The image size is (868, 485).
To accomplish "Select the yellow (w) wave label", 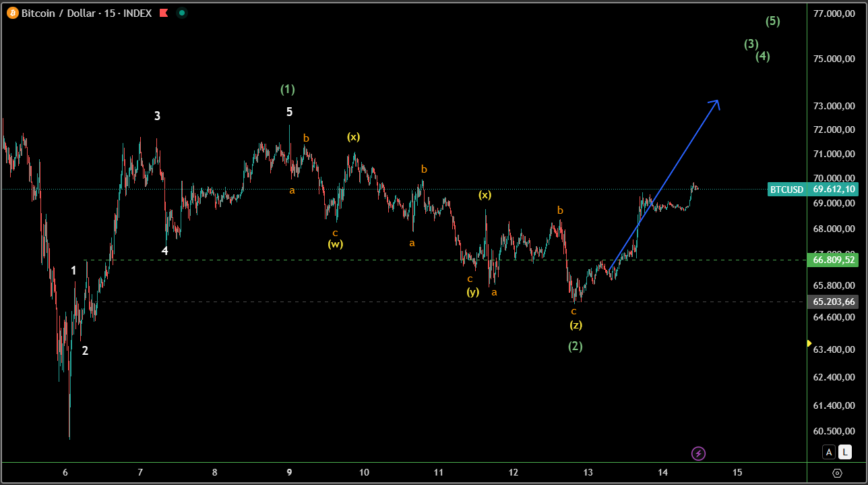I will [x=336, y=244].
